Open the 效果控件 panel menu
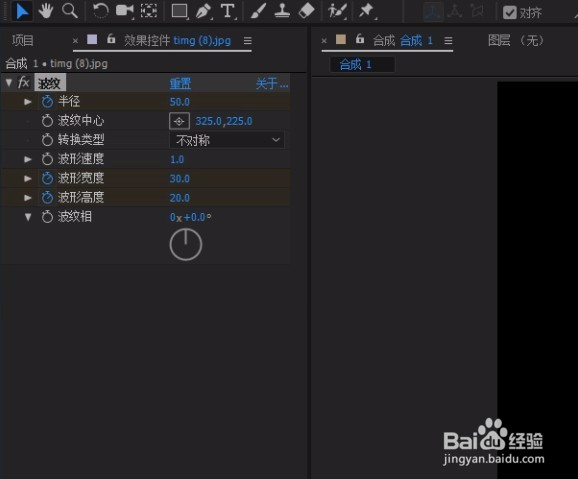The image size is (578, 479). pos(248,41)
